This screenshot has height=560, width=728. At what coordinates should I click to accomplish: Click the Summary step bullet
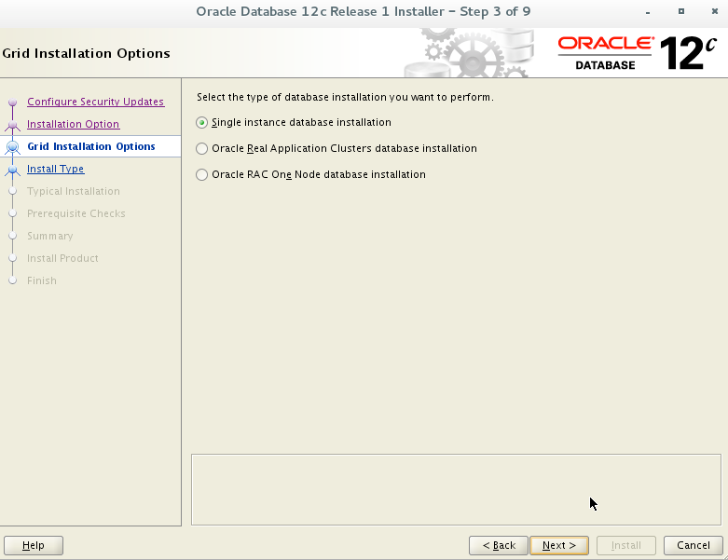[12, 236]
